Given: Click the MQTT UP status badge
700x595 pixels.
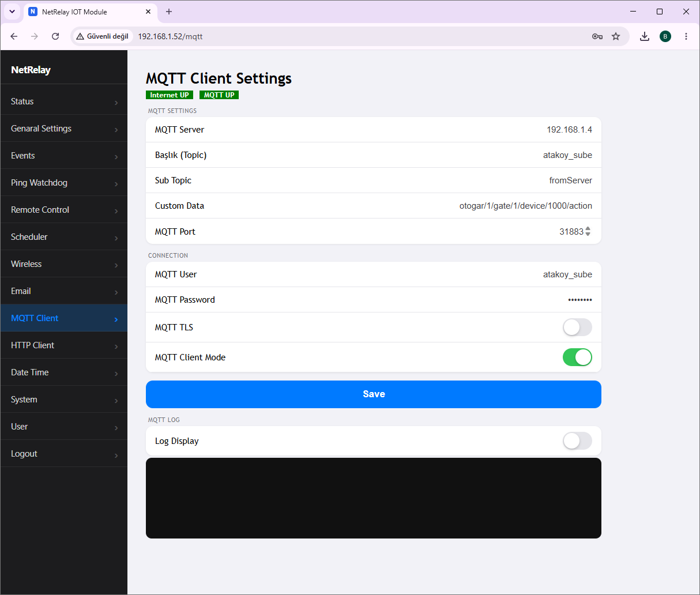Looking at the screenshot, I should tap(219, 95).
